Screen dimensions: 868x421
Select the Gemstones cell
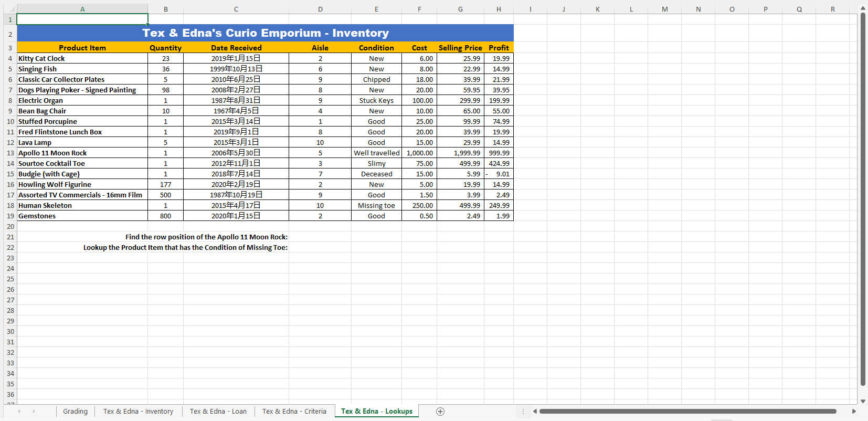click(82, 216)
